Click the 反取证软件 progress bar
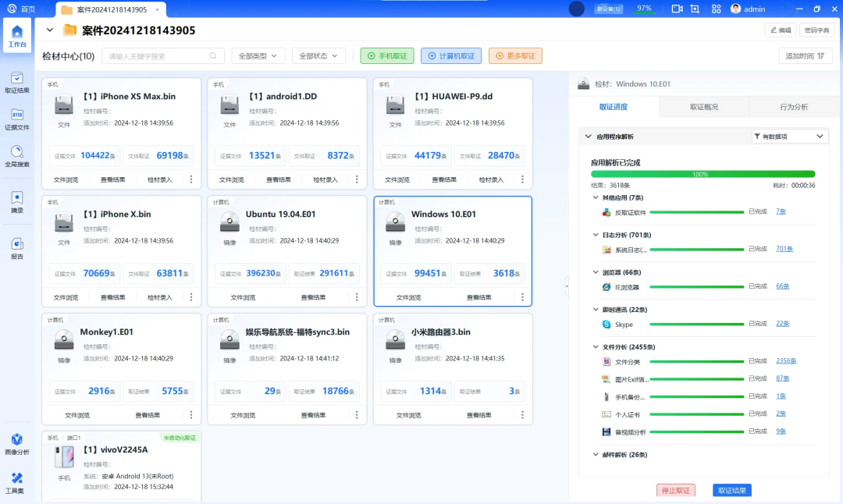843x504 pixels. (696, 212)
